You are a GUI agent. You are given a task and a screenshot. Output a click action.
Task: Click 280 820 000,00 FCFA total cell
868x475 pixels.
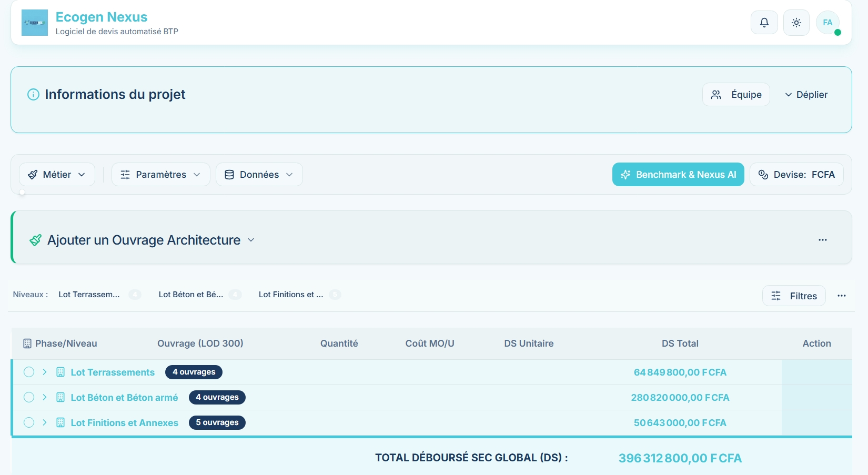(680, 398)
